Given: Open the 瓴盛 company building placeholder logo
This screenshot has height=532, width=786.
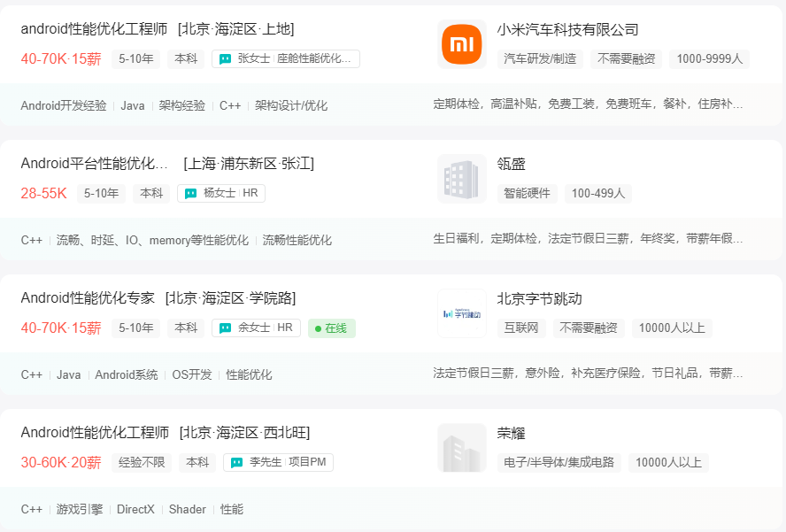Looking at the screenshot, I should pyautogui.click(x=462, y=179).
